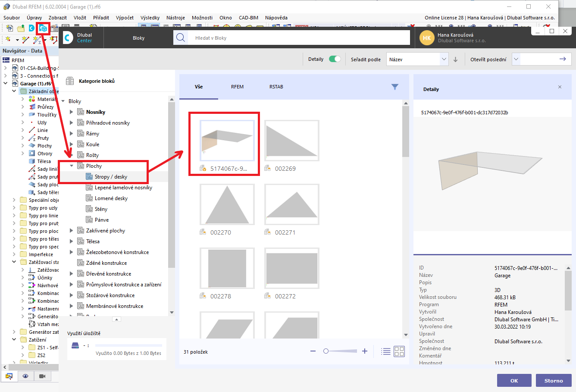576x392 pixels.
Task: Switch to list view of blocks
Action: [x=385, y=351]
